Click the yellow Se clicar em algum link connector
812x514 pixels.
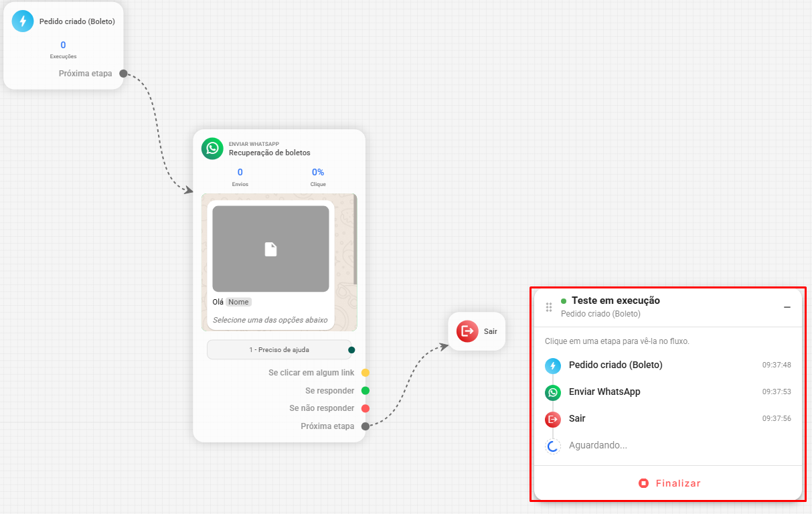click(366, 373)
